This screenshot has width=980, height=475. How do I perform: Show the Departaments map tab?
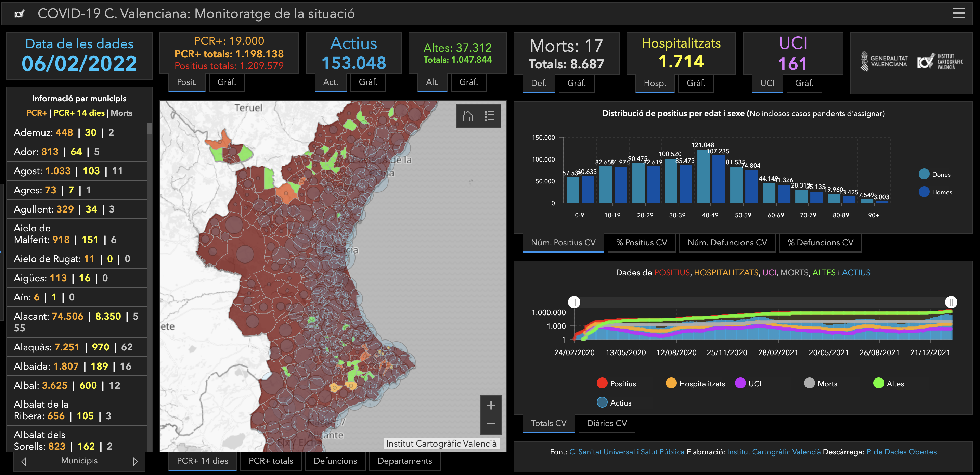tap(404, 461)
